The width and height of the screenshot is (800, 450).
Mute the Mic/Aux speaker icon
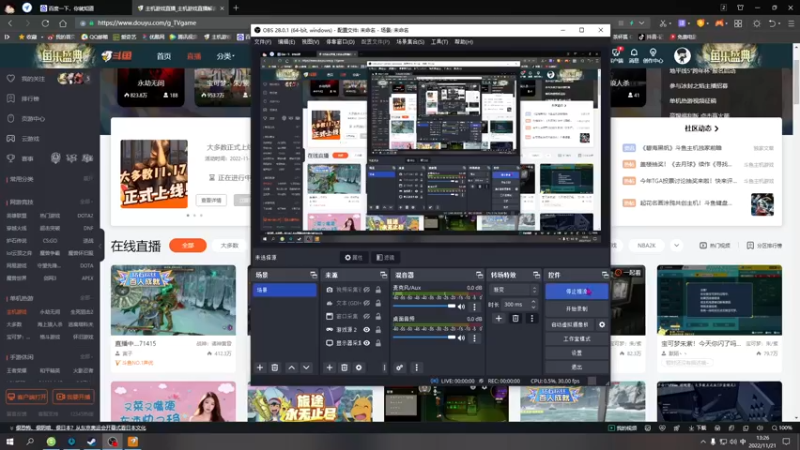461,307
